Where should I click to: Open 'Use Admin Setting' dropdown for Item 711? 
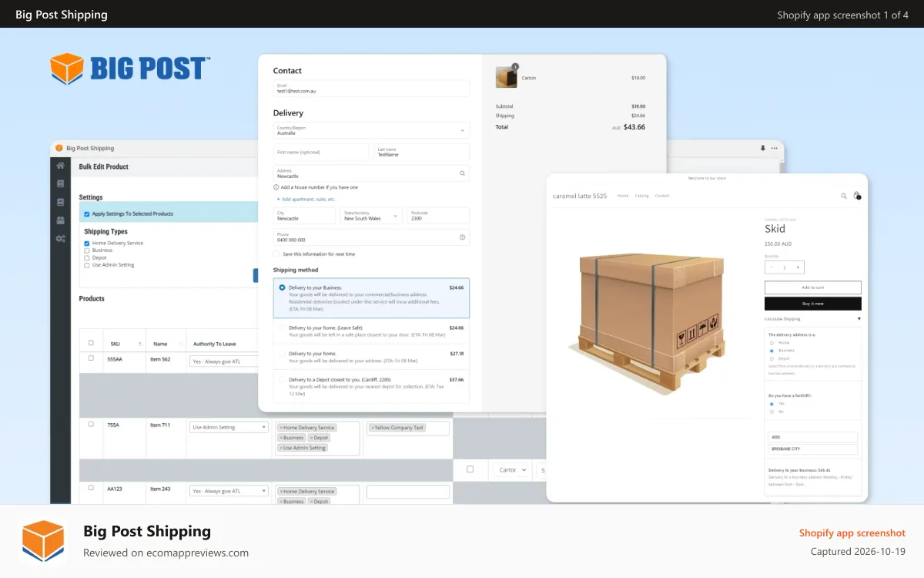pos(229,427)
